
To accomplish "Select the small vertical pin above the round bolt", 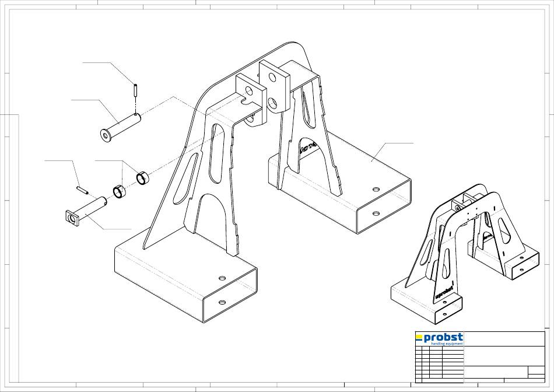I will point(135,89).
